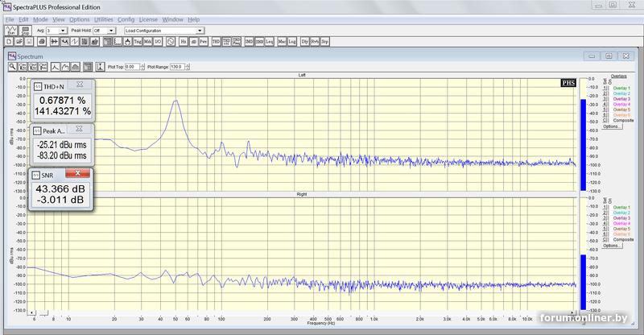Create a new file from the toolbar
This screenshot has width=644, height=335.
pyautogui.click(x=9, y=42)
